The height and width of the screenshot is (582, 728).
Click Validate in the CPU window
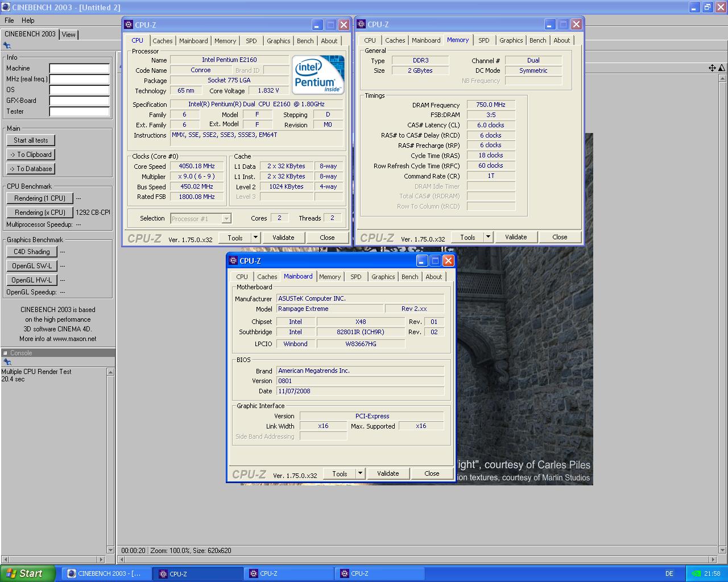(283, 238)
